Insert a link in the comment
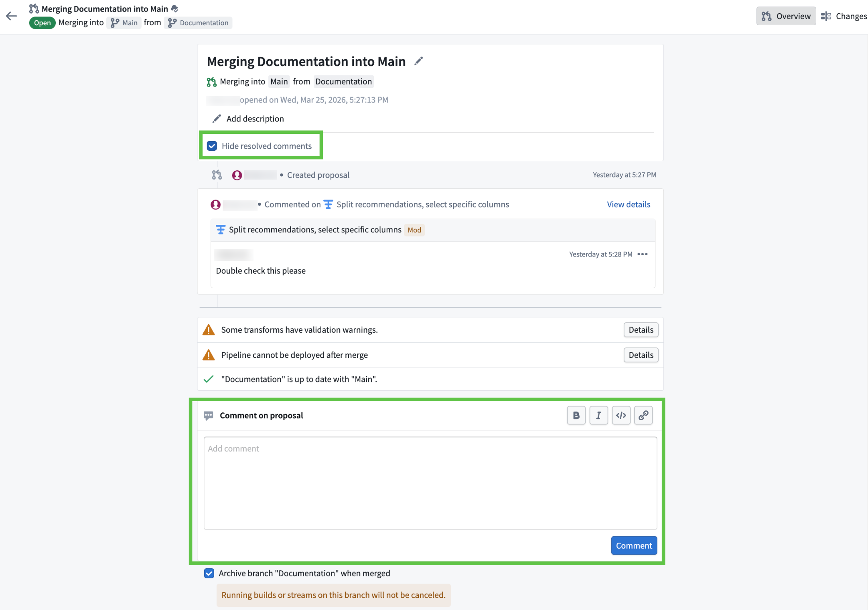Viewport: 868px width, 610px height. click(643, 415)
